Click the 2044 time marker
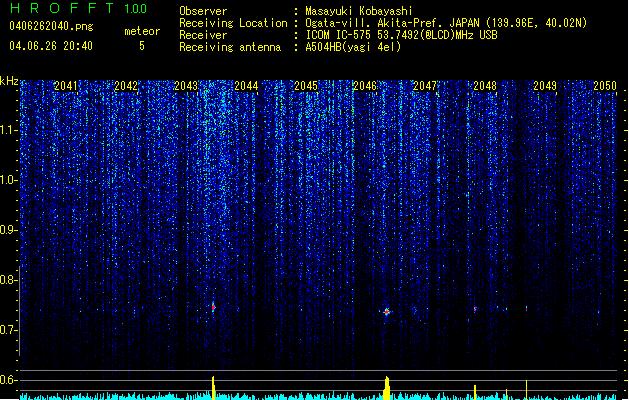Viewport: 629px width, 400px height. click(246, 86)
